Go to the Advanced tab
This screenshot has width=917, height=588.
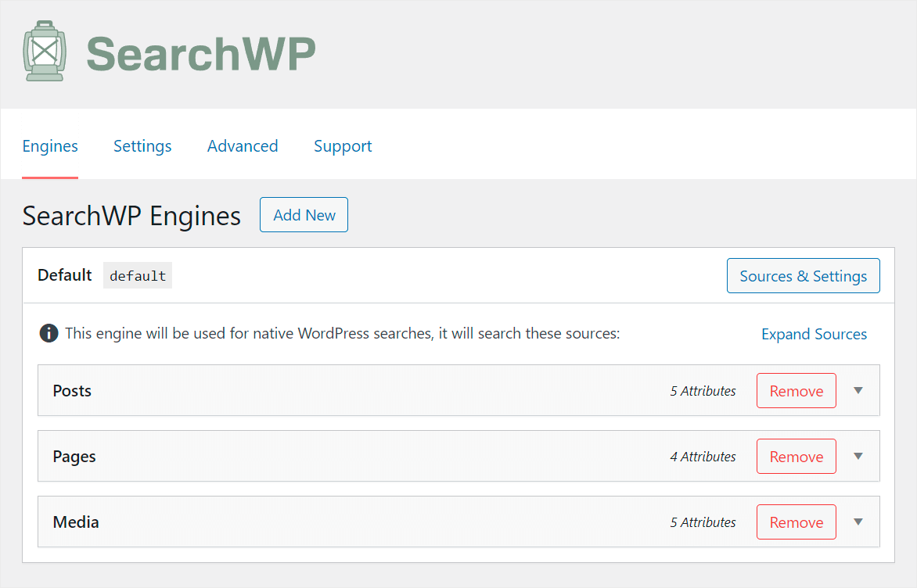click(243, 146)
